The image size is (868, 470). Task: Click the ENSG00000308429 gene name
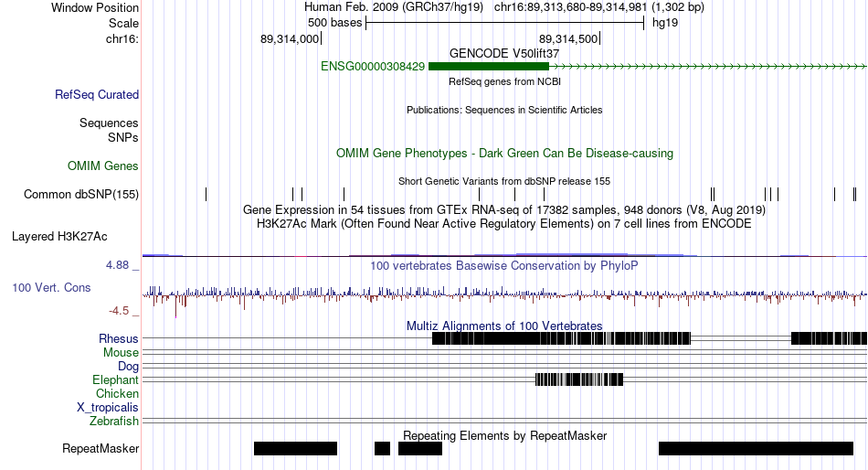(373, 67)
